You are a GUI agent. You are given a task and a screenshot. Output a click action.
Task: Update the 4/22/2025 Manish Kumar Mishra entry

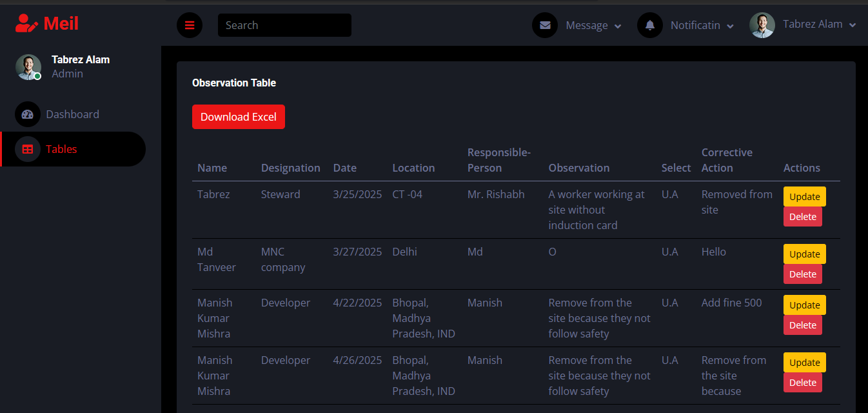804,305
